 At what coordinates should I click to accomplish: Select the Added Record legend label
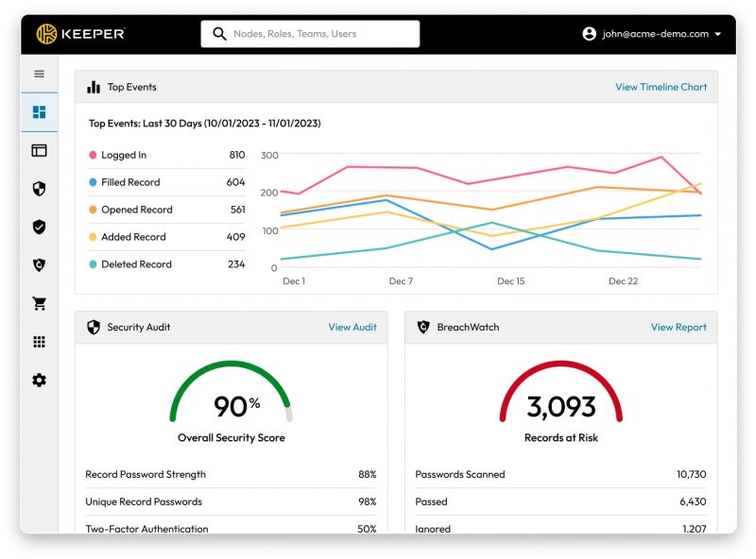[133, 237]
